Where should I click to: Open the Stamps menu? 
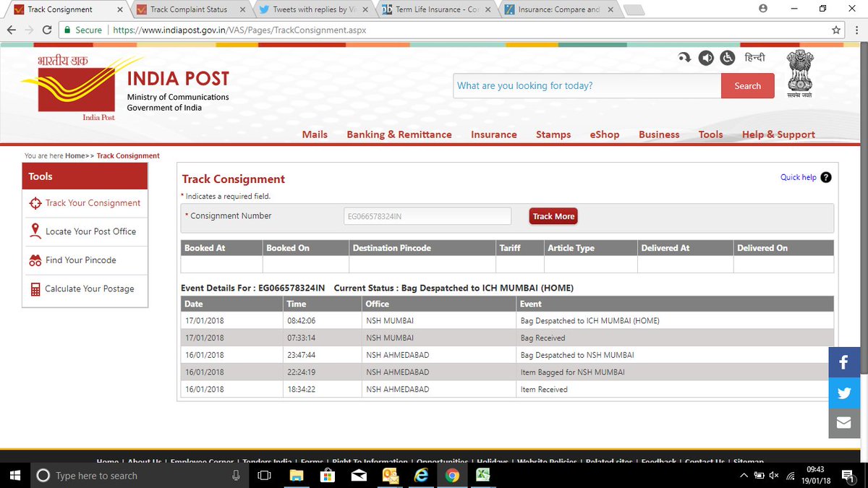click(553, 134)
